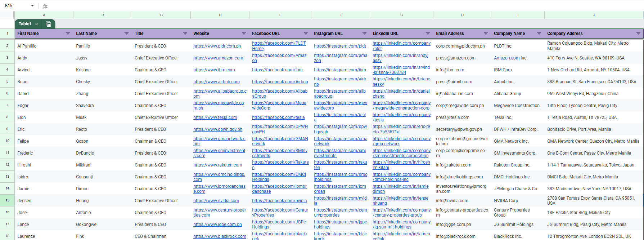The width and height of the screenshot is (644, 240).
Task: Select the cell containing 969 West Wenyi Rd, Hangzhou
Action: [594, 93]
